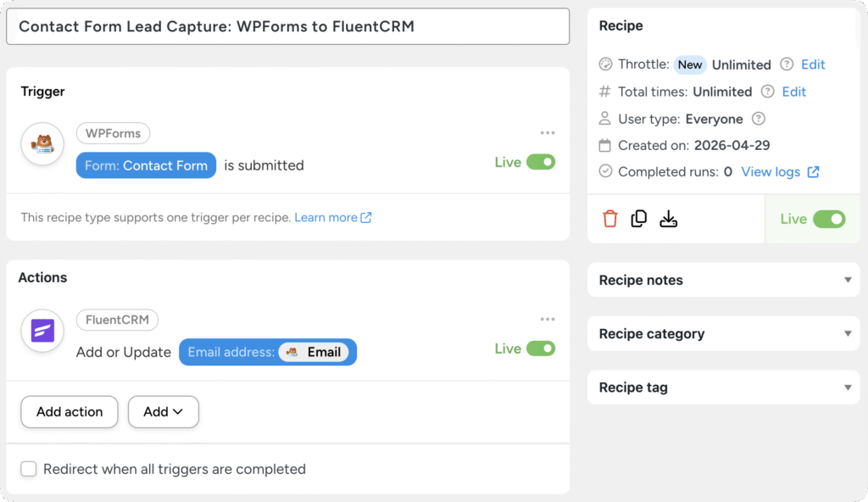Screen dimensions: 868x502
Task: Disable the recipe Live toggle in the sidebar
Action: [830, 218]
